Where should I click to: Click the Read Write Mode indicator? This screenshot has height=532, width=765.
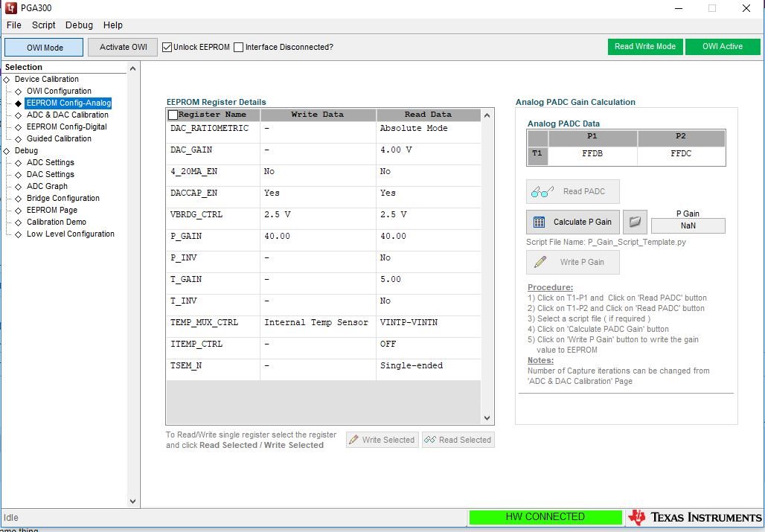pos(645,47)
